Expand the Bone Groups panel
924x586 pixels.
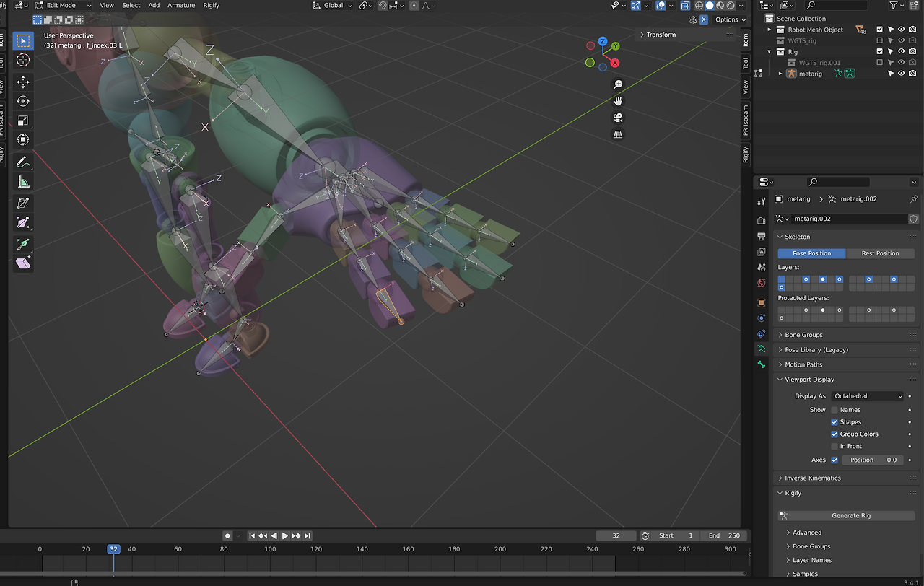click(x=803, y=335)
